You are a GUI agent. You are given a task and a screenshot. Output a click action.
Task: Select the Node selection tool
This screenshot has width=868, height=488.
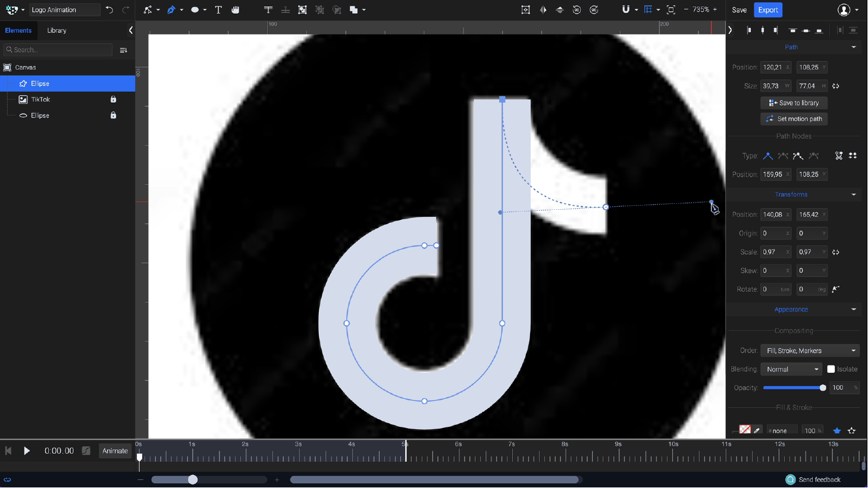(148, 10)
